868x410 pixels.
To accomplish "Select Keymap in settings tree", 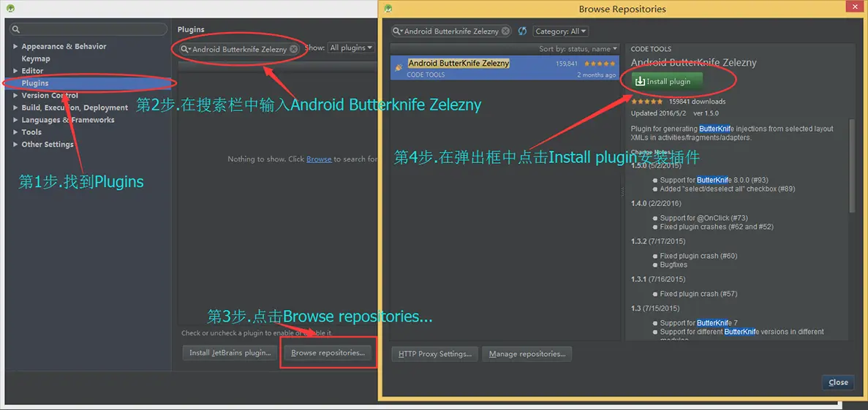I will (x=35, y=58).
